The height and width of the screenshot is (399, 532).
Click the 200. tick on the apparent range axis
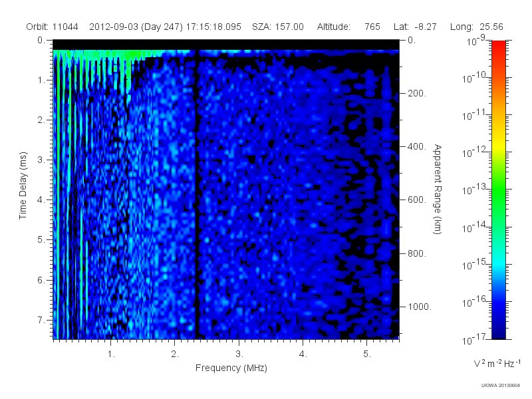(417, 93)
